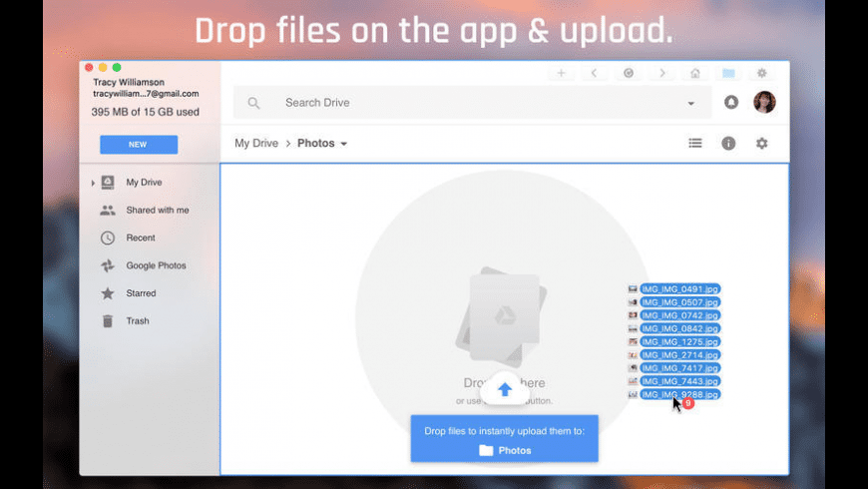The height and width of the screenshot is (489, 868).
Task: Select My Drive in the sidebar
Action: pyautogui.click(x=144, y=183)
